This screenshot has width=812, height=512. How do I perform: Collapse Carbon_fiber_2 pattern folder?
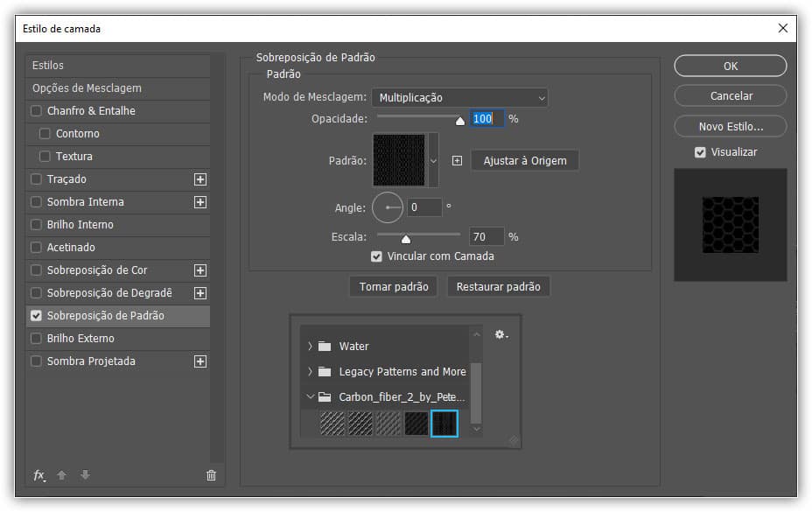tap(310, 397)
